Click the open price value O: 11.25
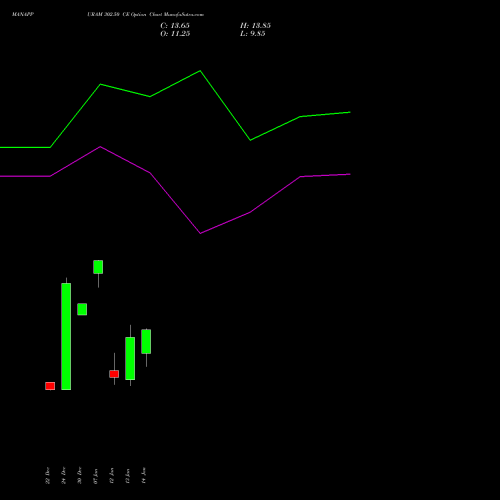 [175, 34]
